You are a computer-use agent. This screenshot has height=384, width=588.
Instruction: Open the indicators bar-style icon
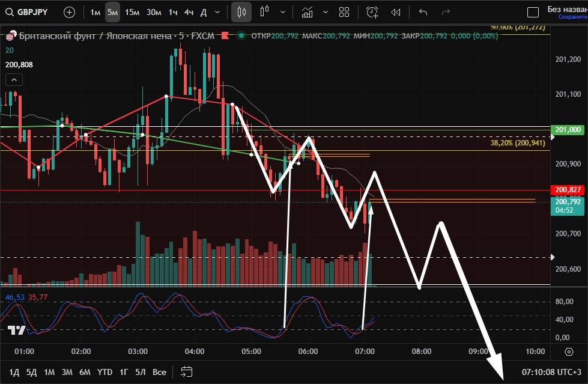pos(265,12)
